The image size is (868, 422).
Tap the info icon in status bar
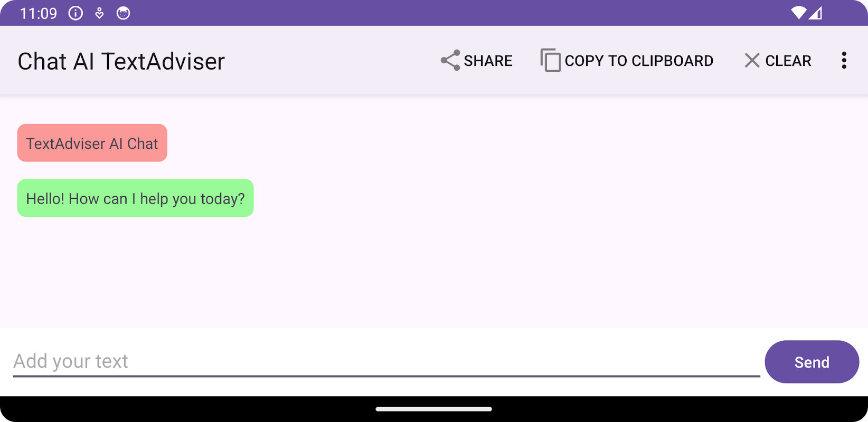point(76,13)
